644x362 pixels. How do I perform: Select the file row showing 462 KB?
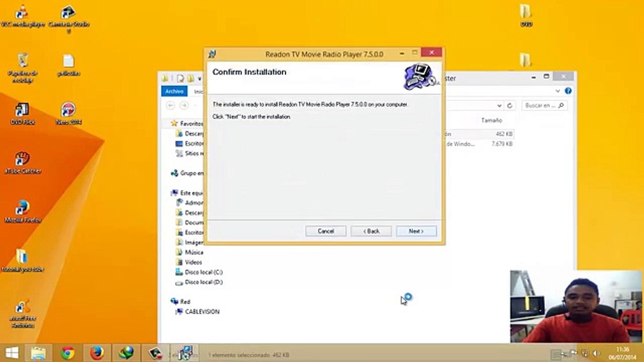[480, 134]
